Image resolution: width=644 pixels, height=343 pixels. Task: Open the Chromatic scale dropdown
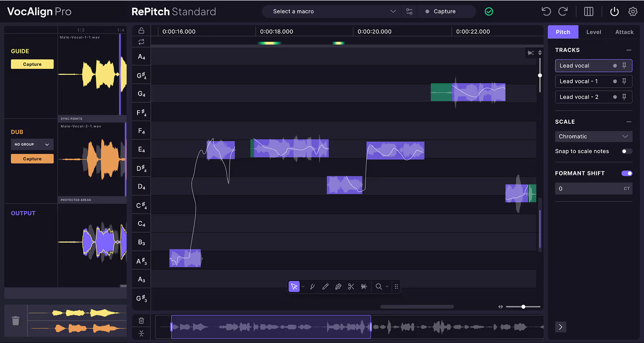593,137
